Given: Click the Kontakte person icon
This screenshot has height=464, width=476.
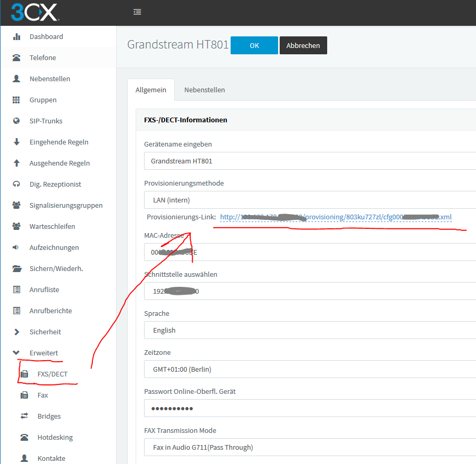Looking at the screenshot, I should pos(24,458).
